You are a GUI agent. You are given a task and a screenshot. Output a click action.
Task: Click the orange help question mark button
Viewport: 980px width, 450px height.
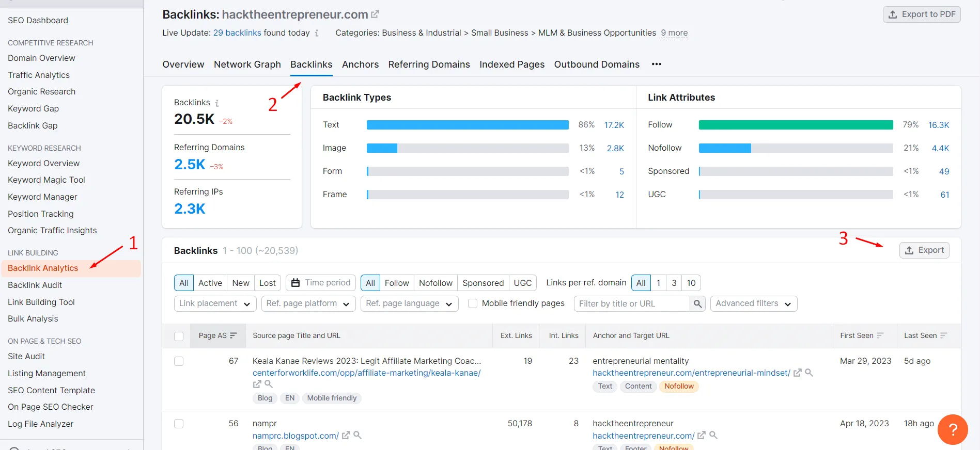(x=953, y=429)
